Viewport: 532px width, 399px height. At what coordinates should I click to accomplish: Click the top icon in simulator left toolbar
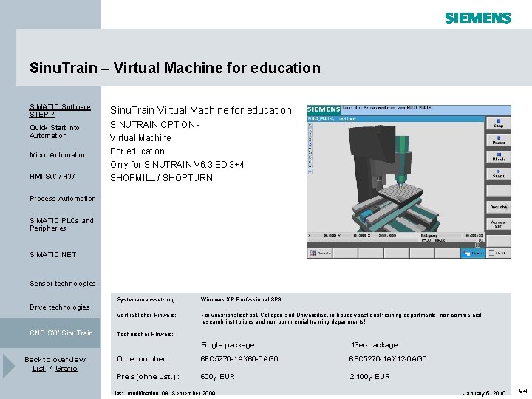[310, 126]
